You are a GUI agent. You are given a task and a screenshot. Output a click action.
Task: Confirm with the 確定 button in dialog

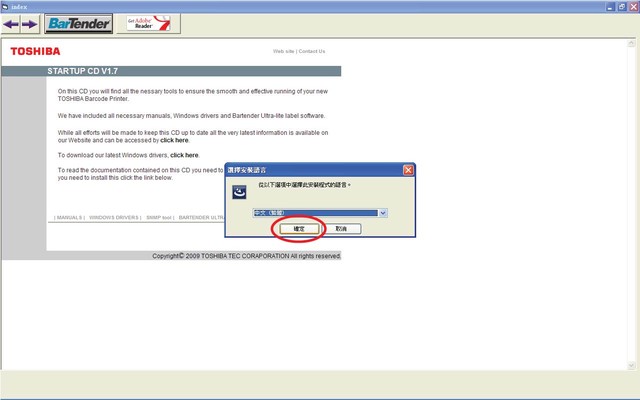(x=299, y=229)
